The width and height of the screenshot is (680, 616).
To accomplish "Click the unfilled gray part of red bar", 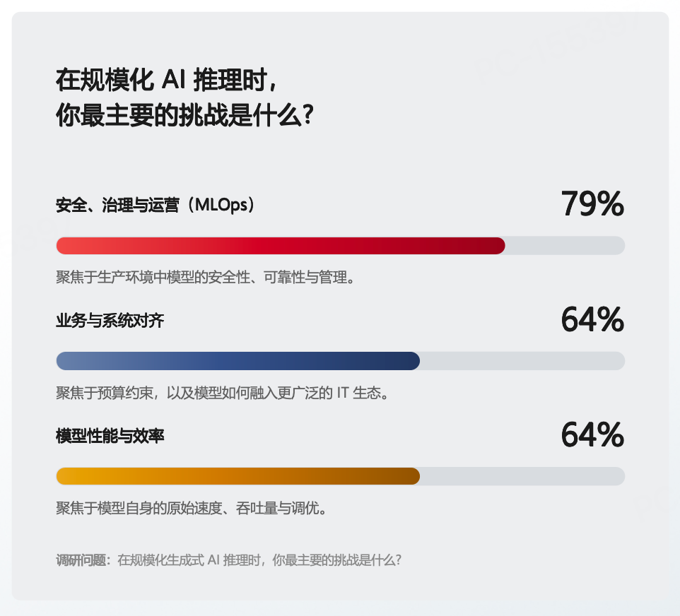I will click(565, 246).
